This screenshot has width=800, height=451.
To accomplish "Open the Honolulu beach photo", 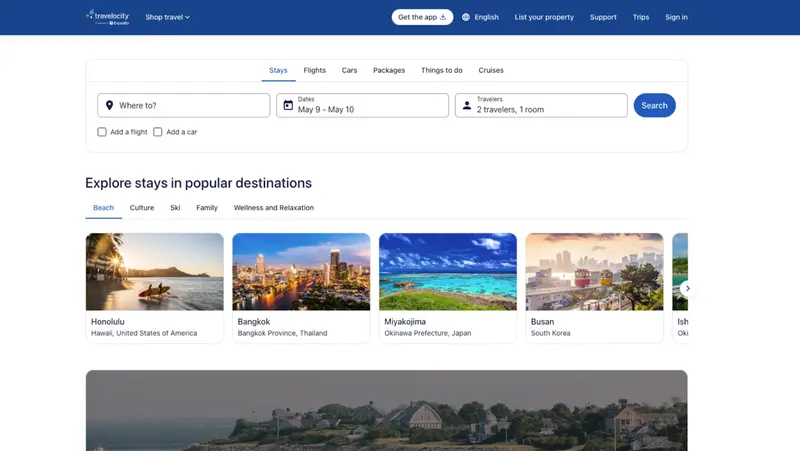I will [x=155, y=271].
